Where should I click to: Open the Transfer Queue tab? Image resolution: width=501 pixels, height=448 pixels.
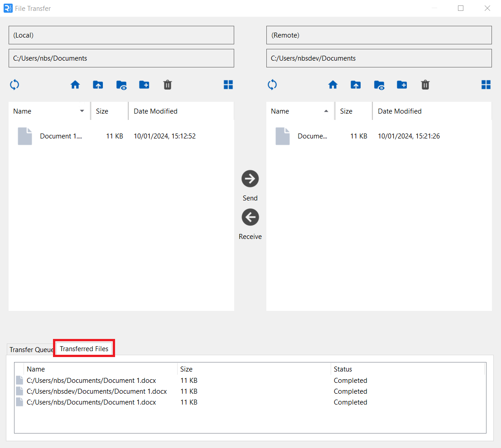coord(31,350)
